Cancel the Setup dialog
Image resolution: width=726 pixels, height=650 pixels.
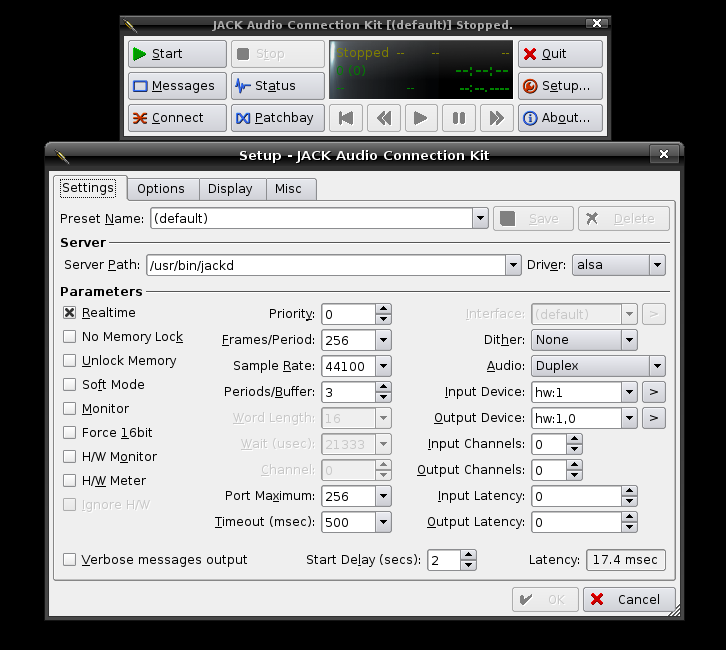tap(629, 600)
